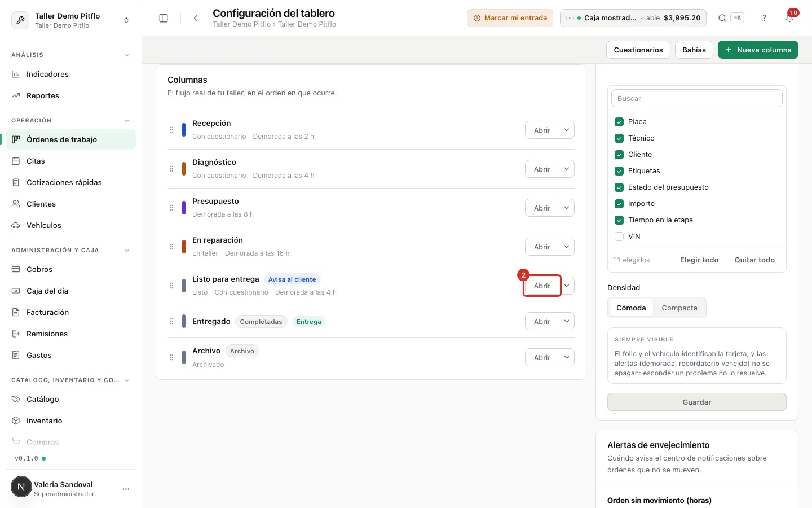Image resolution: width=812 pixels, height=508 pixels.
Task: Uncheck the Técnico checkbox
Action: 619,138
